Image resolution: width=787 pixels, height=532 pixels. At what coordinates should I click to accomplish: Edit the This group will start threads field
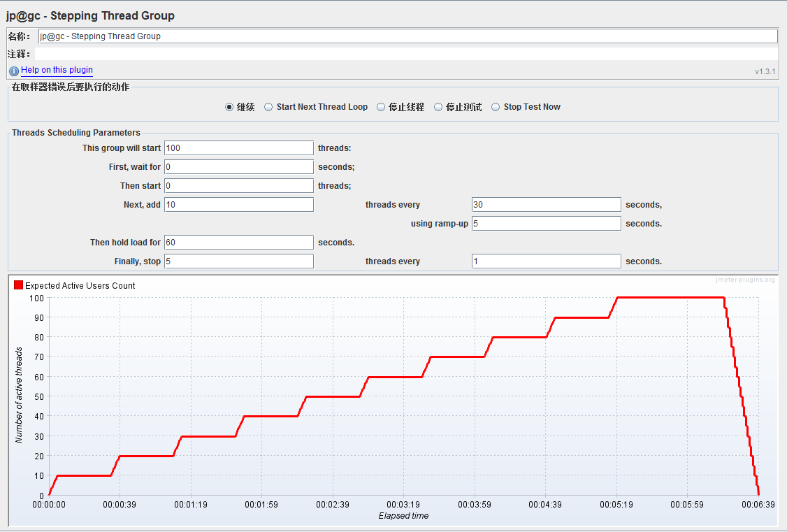239,148
